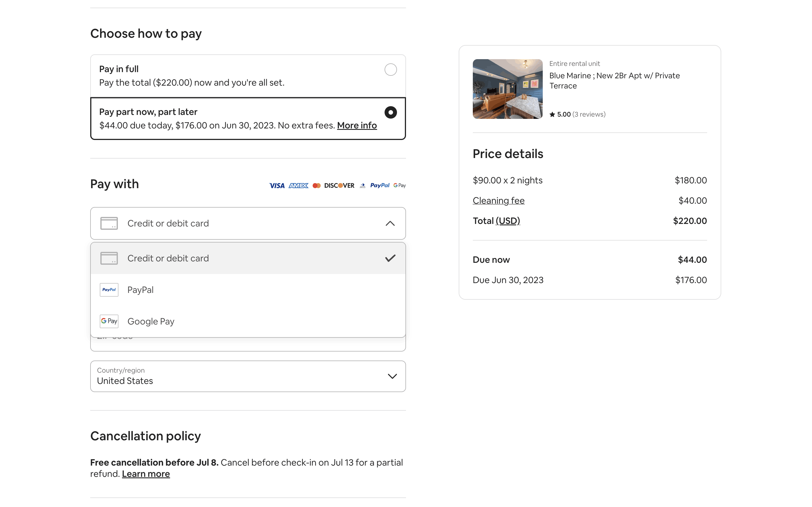Select the Pay part now, part later radio
Screen dimensions: 812x507
[390, 112]
